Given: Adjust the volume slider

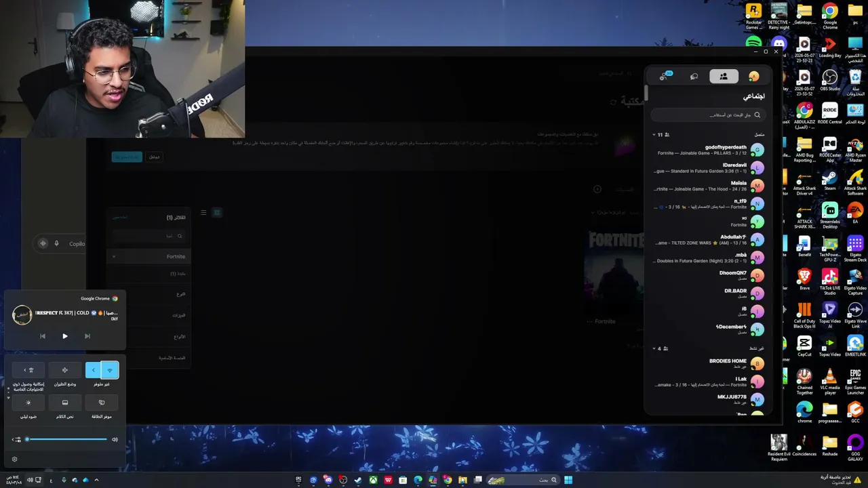Looking at the screenshot, I should point(66,440).
